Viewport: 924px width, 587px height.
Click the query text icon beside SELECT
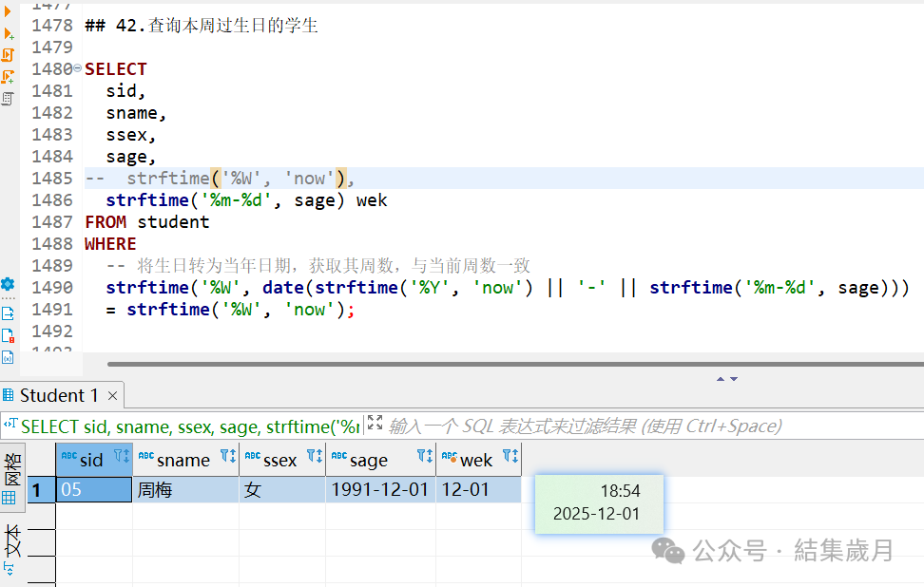[x=10, y=424]
